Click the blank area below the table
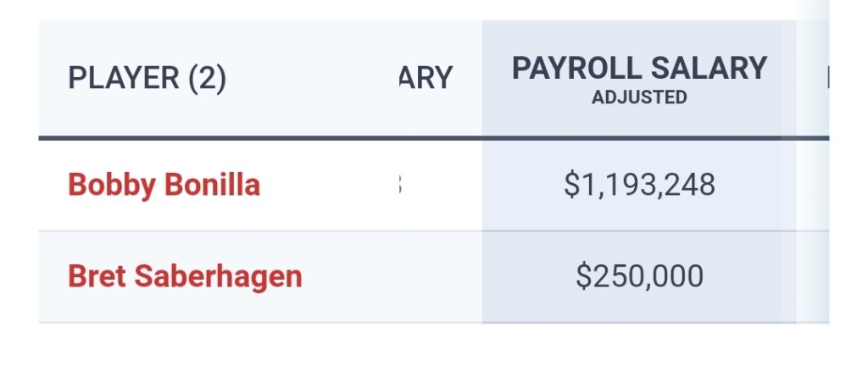868x372 pixels. pyautogui.click(x=424, y=349)
